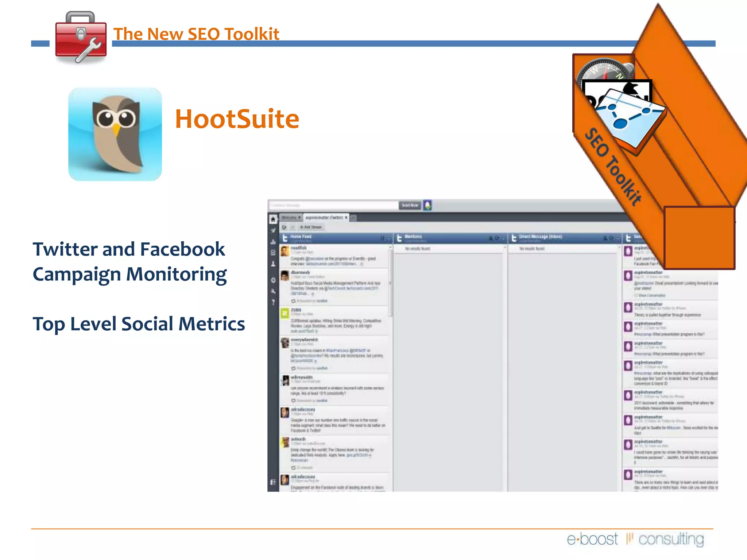Click the HootSuite owl logo on the slide
747x560 pixels.
pos(115,134)
